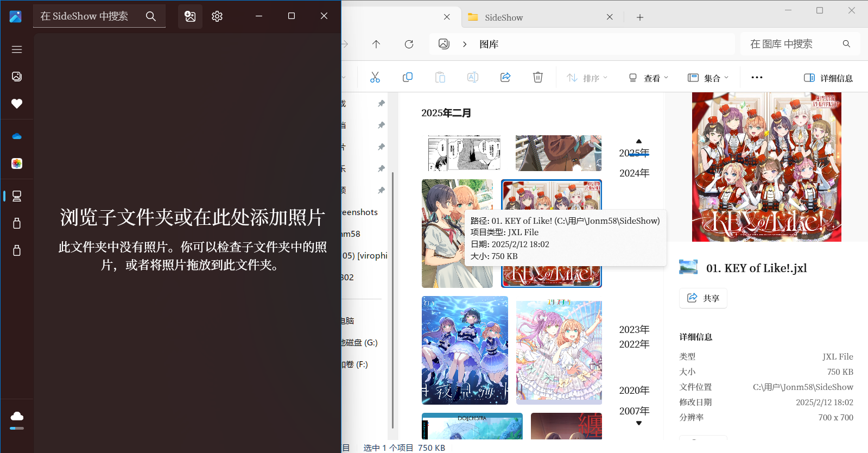Click the Share button in details pane
Viewport: 868px width, 453px height.
[x=703, y=298]
